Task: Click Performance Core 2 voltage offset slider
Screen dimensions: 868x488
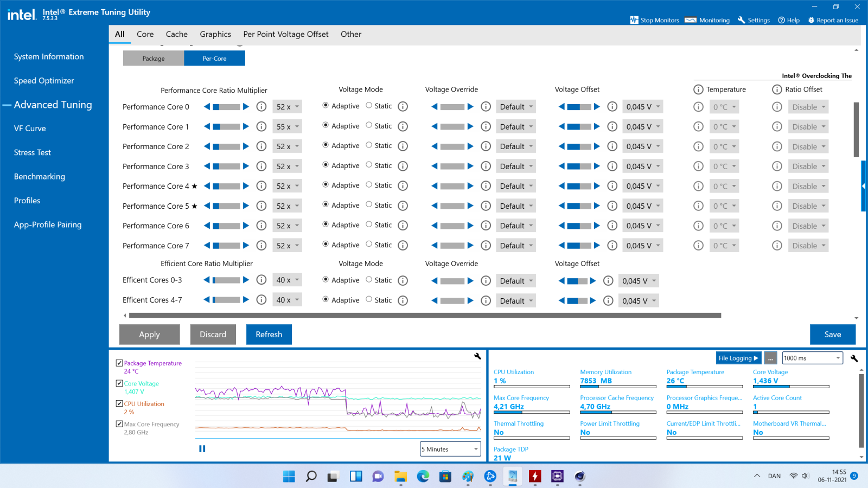Action: (x=579, y=146)
